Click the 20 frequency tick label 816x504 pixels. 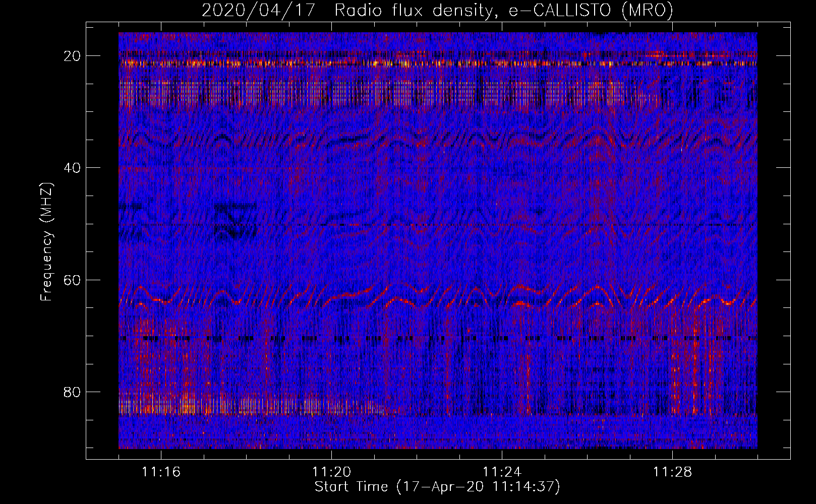point(72,56)
